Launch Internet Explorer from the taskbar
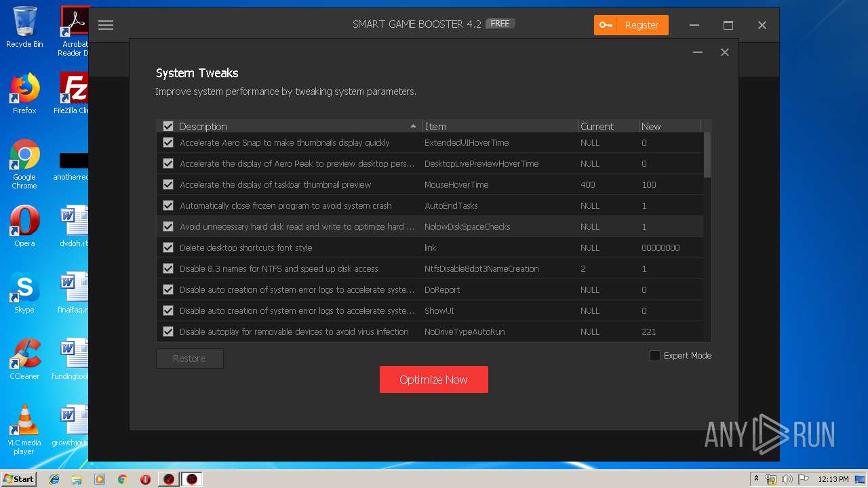The height and width of the screenshot is (488, 868). point(54,479)
